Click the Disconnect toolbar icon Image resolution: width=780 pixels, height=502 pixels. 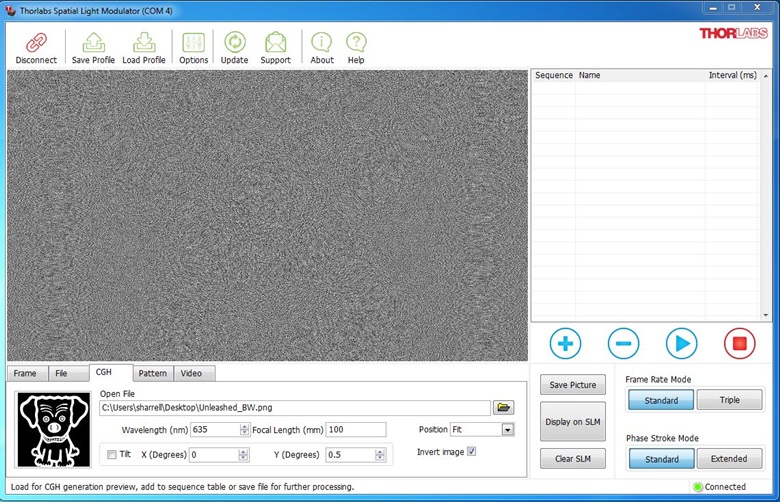tap(36, 43)
